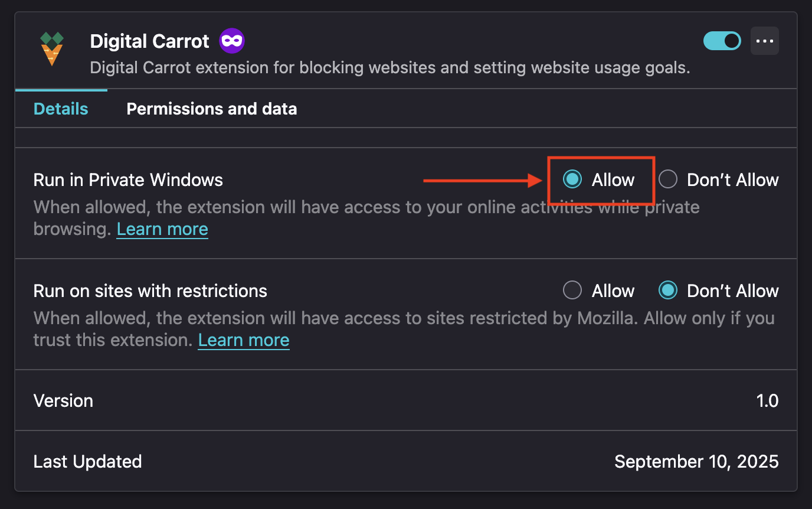This screenshot has height=509, width=812.
Task: Click the purple private browsing mask badge
Action: point(232,41)
